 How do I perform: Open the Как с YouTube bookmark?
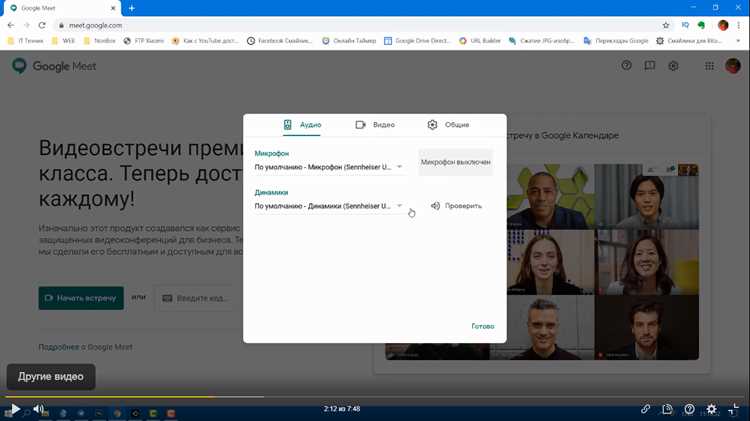pos(205,41)
